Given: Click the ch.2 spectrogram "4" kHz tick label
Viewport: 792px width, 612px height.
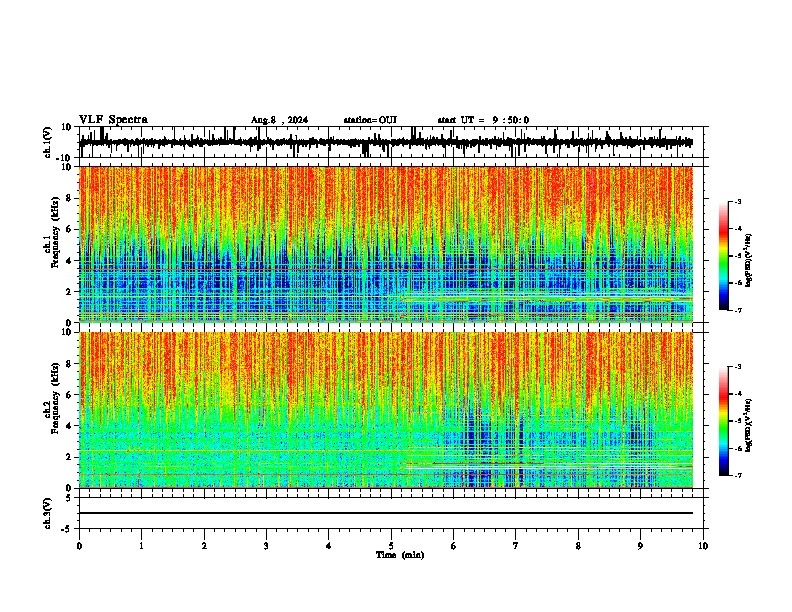Looking at the screenshot, I should coord(70,426).
